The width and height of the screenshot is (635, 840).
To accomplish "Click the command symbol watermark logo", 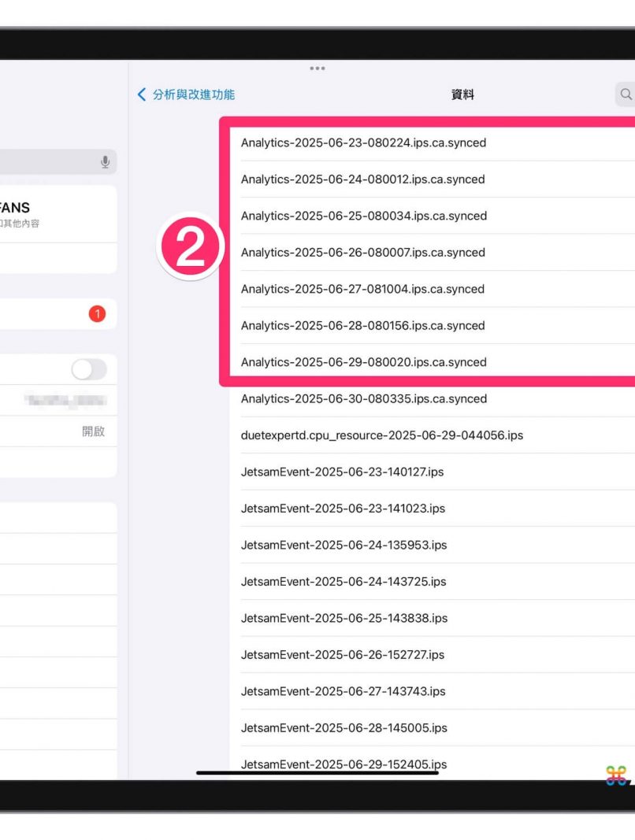I will 617,775.
